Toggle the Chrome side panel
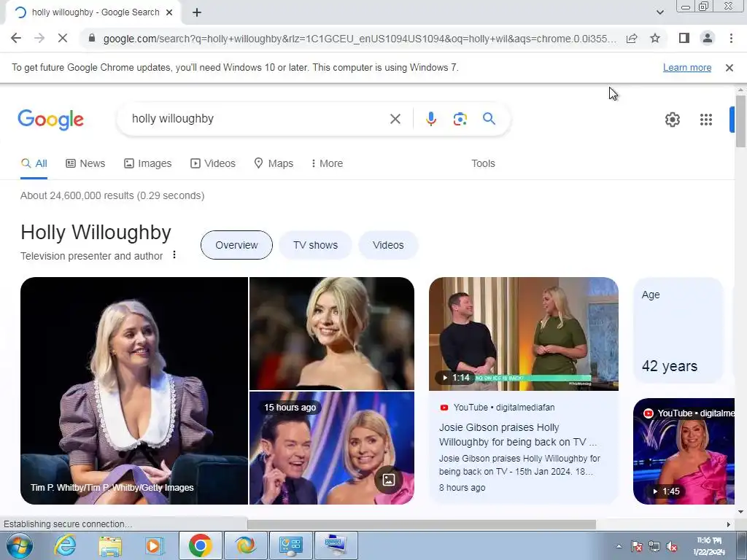 coord(684,38)
